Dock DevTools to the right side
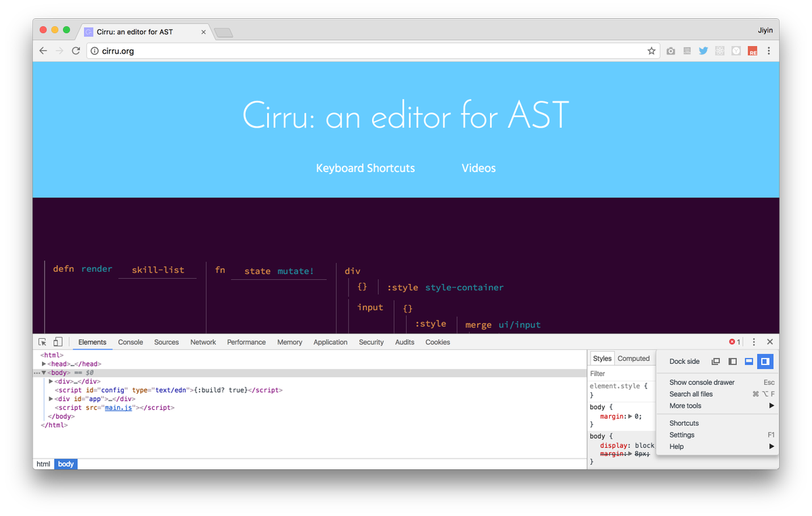 [765, 362]
